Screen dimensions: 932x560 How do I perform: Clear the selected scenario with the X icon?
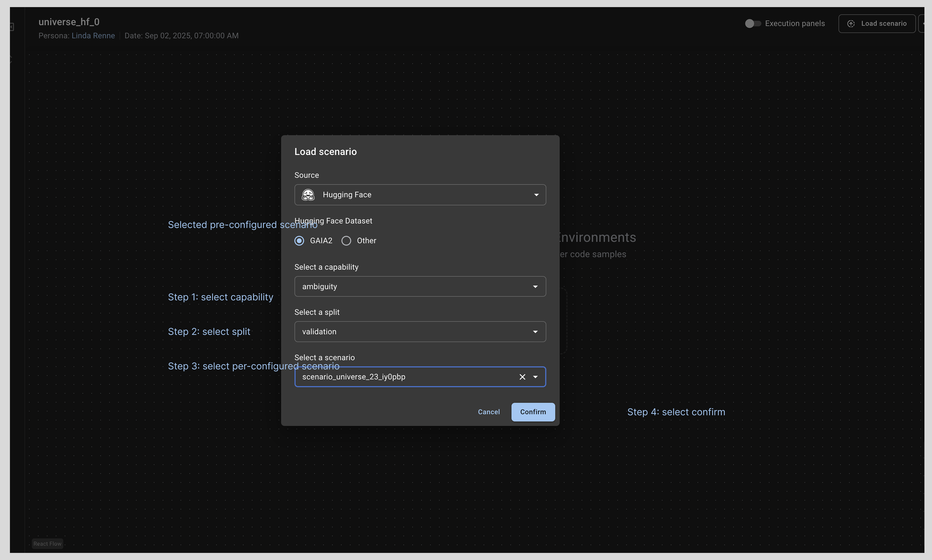(523, 377)
